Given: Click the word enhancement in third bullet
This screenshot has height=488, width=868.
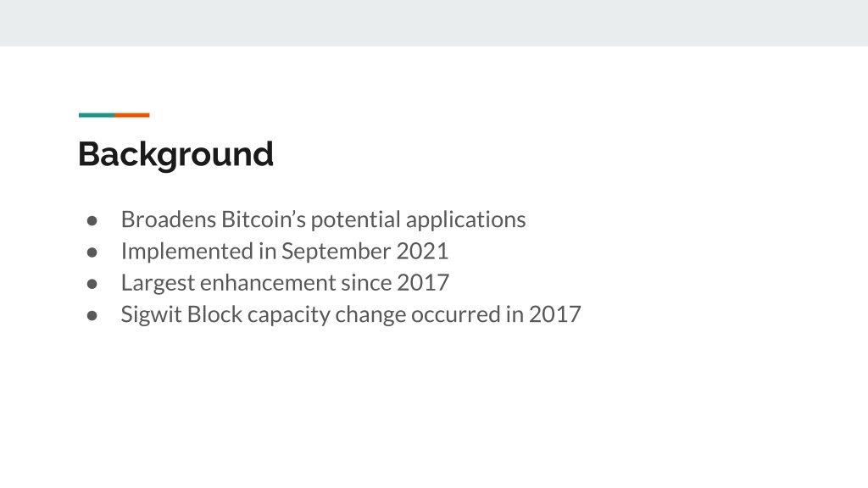Looking at the screenshot, I should pos(269,283).
